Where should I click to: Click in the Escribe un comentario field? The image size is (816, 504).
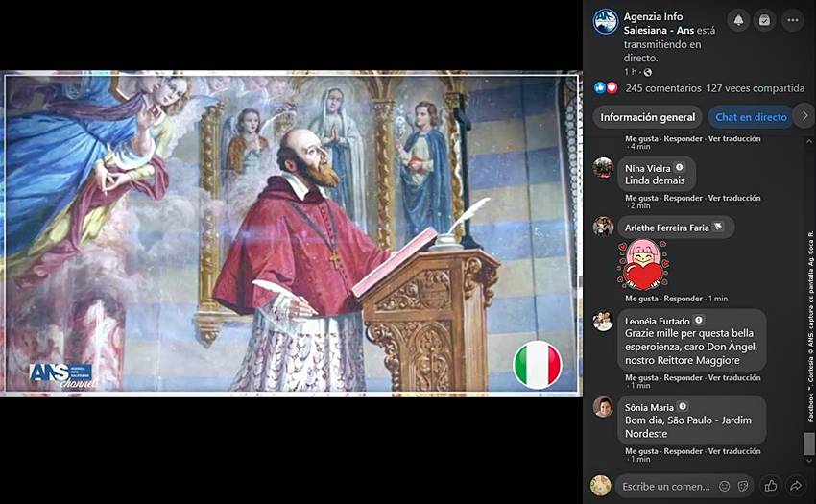pyautogui.click(x=684, y=486)
